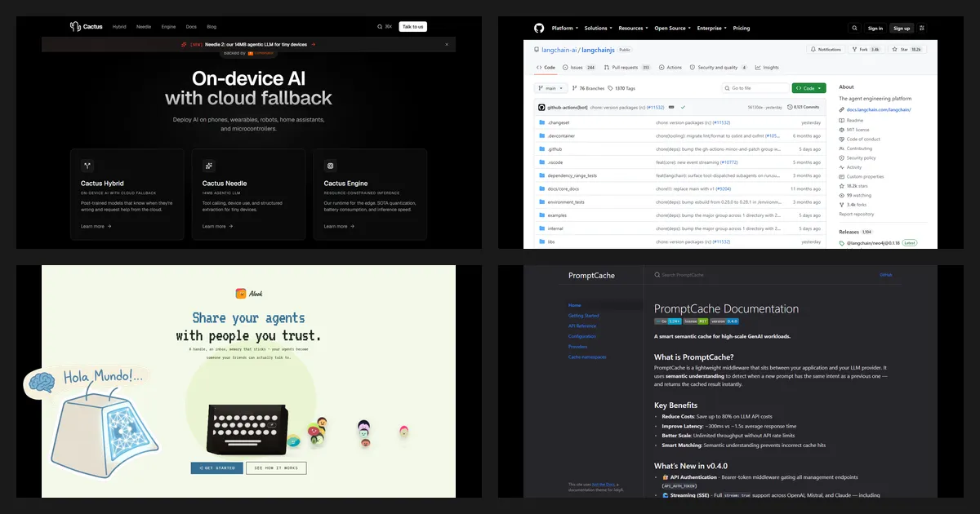Image resolution: width=980 pixels, height=514 pixels.
Task: Open the Platform dropdown in GitHub header
Action: pyautogui.click(x=564, y=28)
